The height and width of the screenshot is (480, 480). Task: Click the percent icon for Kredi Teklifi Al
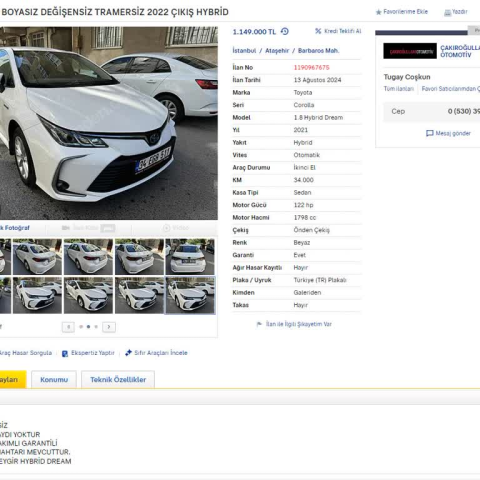tap(318, 31)
